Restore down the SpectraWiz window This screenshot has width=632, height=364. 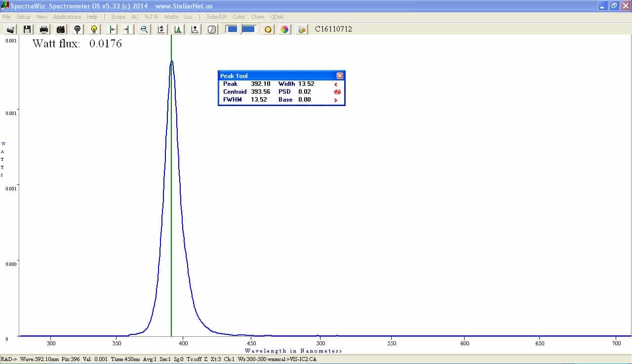point(614,6)
